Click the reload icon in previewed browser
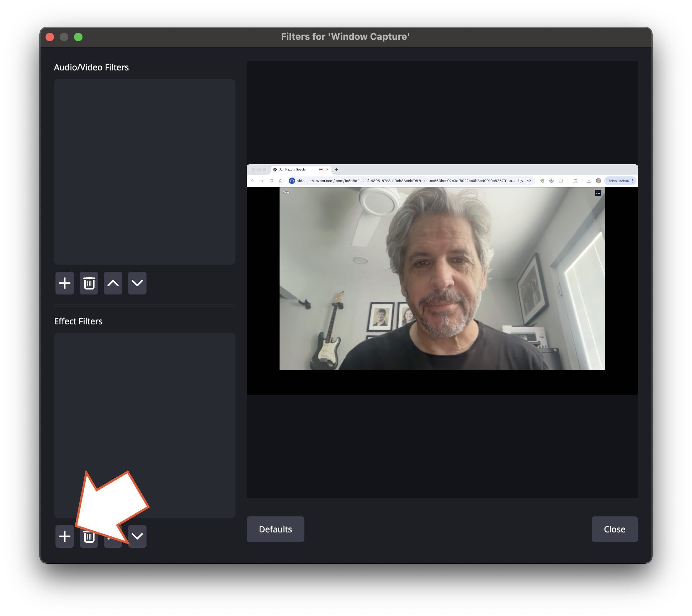692x616 pixels. [x=271, y=181]
